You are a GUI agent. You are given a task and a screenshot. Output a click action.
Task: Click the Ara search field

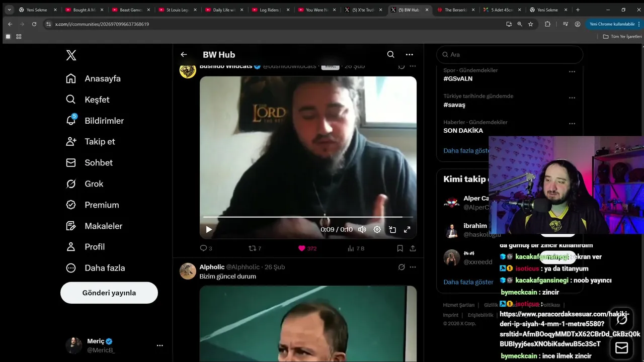(x=510, y=54)
